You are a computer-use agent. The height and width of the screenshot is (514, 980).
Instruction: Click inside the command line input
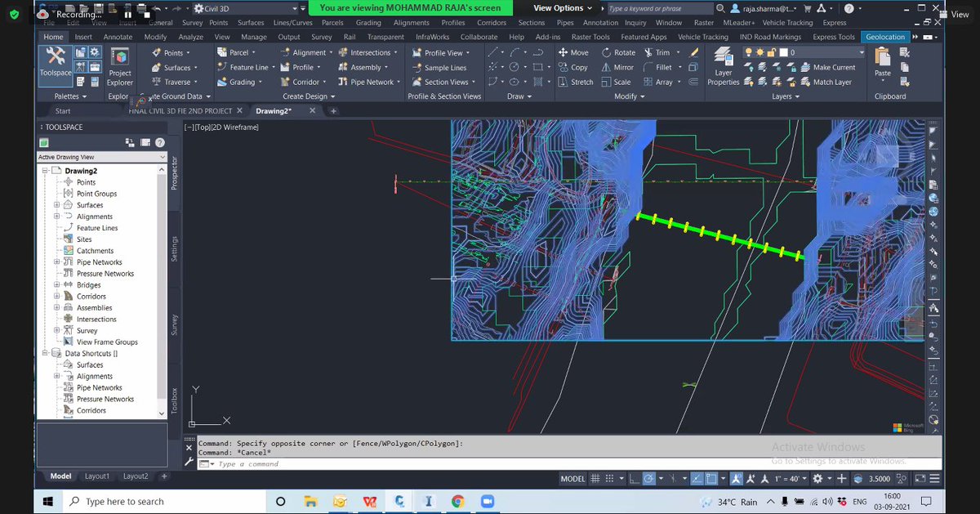(327, 463)
